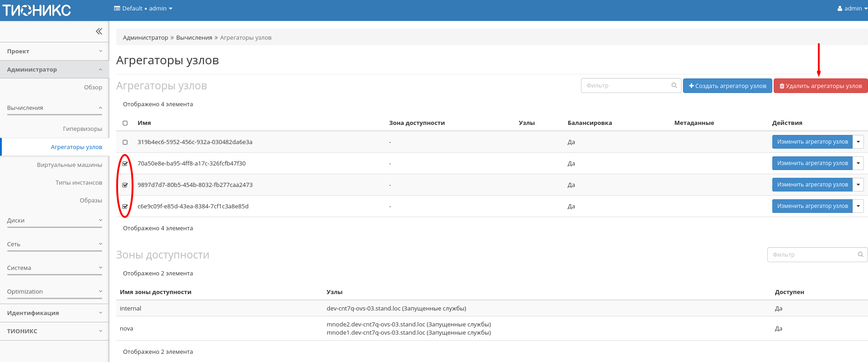
Task: Expand the Проект panel in sidebar
Action: coord(54,52)
